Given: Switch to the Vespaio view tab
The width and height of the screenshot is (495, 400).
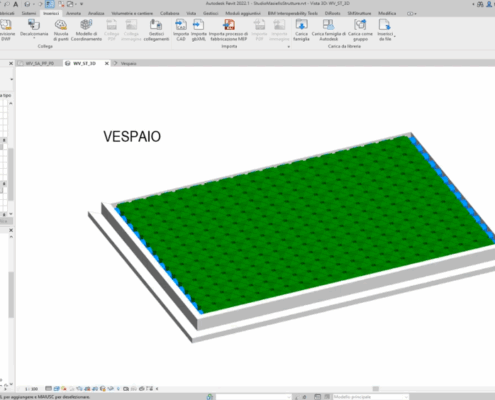Looking at the screenshot, I should point(128,63).
